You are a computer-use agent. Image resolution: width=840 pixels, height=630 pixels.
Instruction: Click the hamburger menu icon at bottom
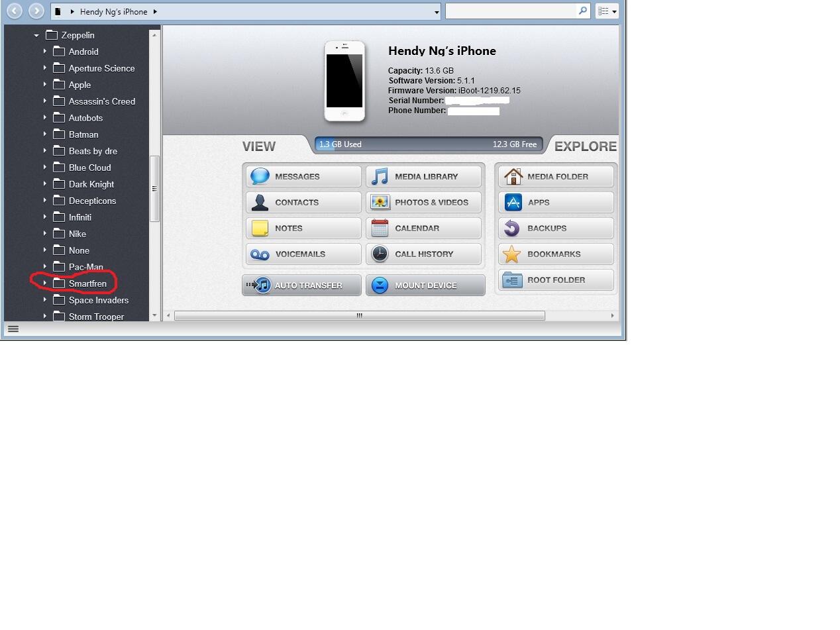pos(13,329)
